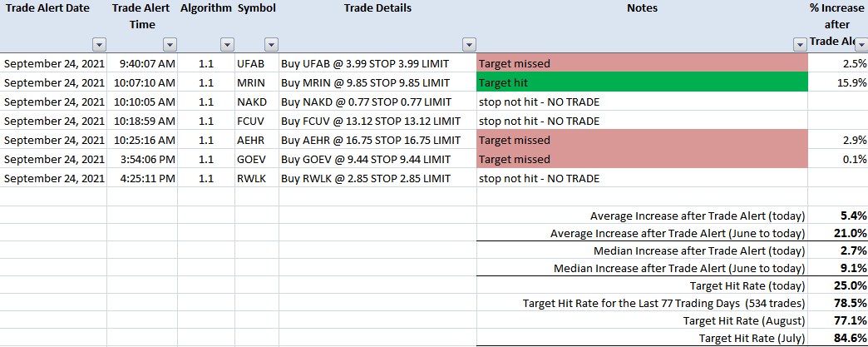Select the green Target hit cell
The height and width of the screenshot is (347, 868).
[642, 82]
